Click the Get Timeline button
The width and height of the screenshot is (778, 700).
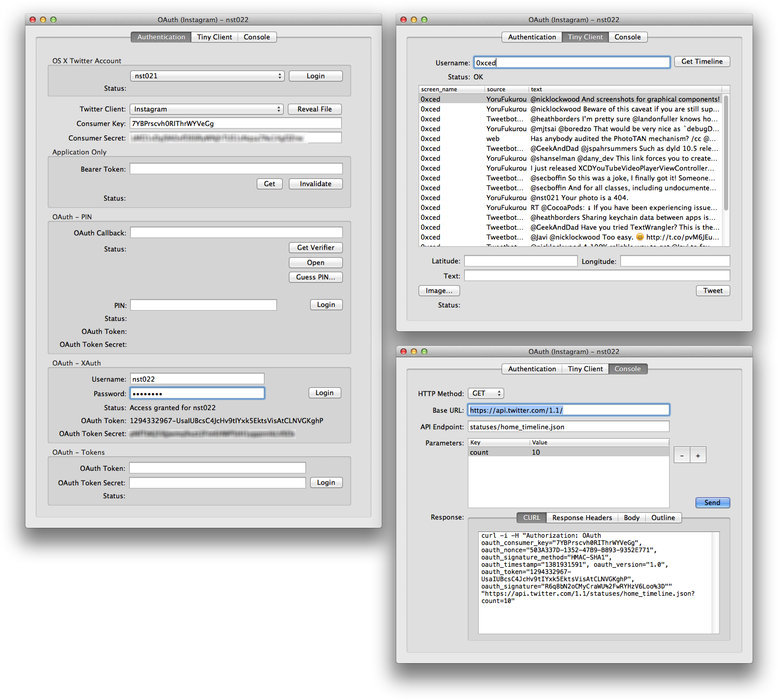pyautogui.click(x=702, y=61)
